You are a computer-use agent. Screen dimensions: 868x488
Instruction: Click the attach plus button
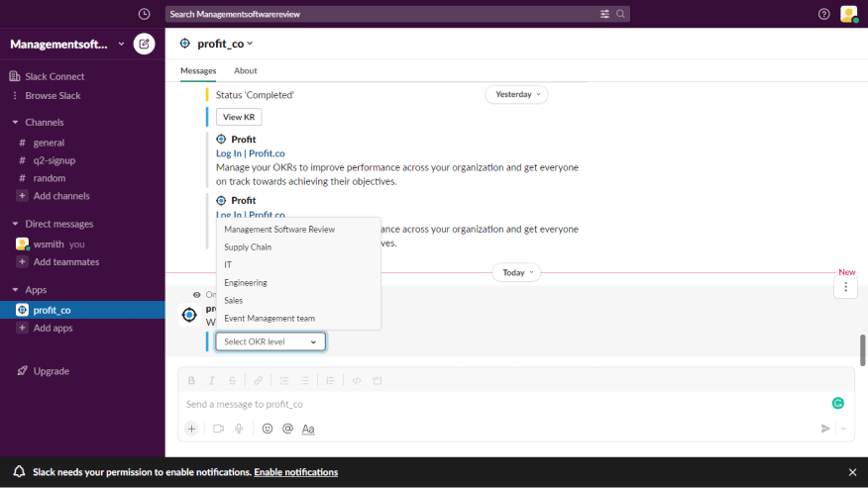click(x=191, y=429)
